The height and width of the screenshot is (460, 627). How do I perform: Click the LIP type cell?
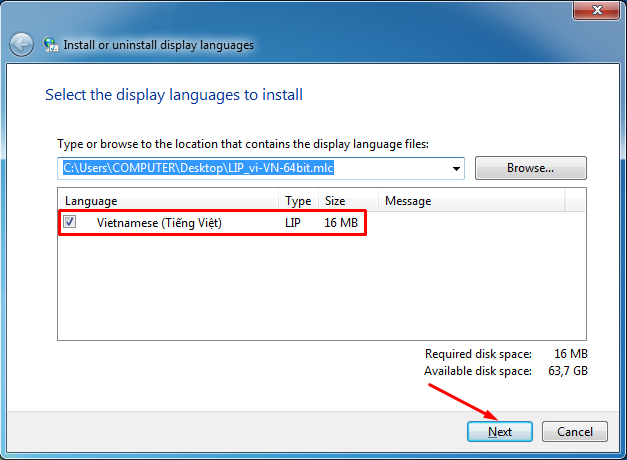point(293,222)
